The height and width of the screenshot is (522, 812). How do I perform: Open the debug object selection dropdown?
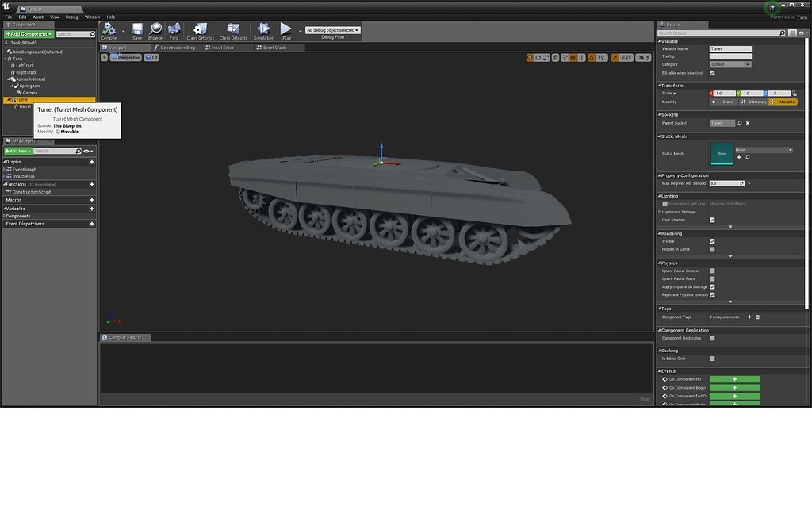point(333,30)
